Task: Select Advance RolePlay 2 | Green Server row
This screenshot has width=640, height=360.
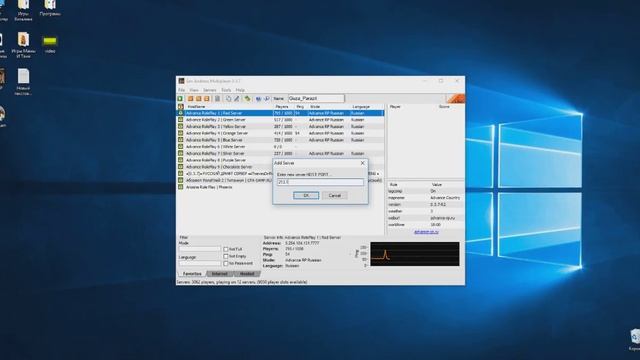Action: point(280,120)
